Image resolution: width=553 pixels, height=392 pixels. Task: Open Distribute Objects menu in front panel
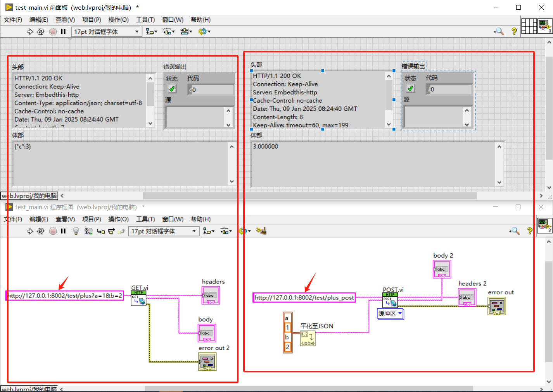[169, 32]
